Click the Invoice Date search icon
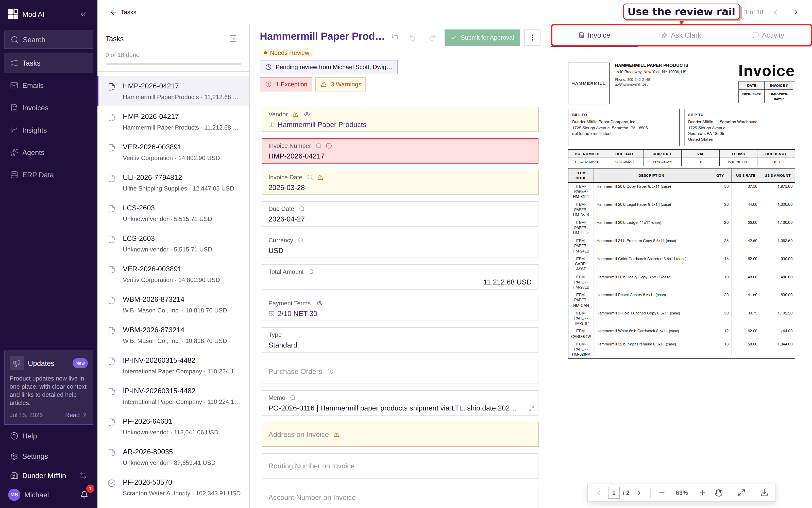This screenshot has width=812, height=508. pyautogui.click(x=310, y=177)
